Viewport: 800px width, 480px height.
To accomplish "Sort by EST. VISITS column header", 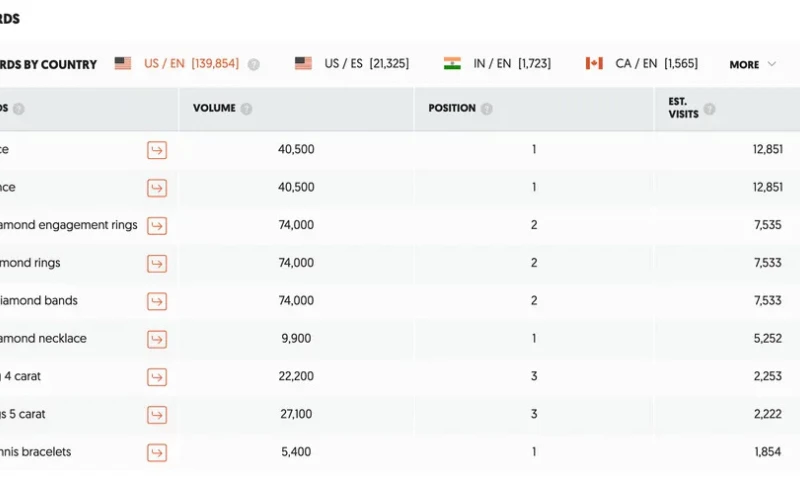I will point(683,108).
